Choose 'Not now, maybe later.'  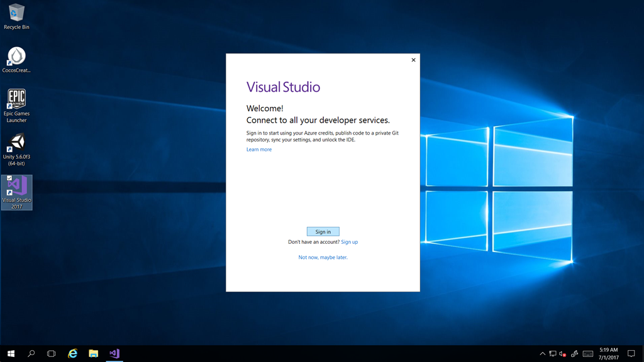[323, 258]
